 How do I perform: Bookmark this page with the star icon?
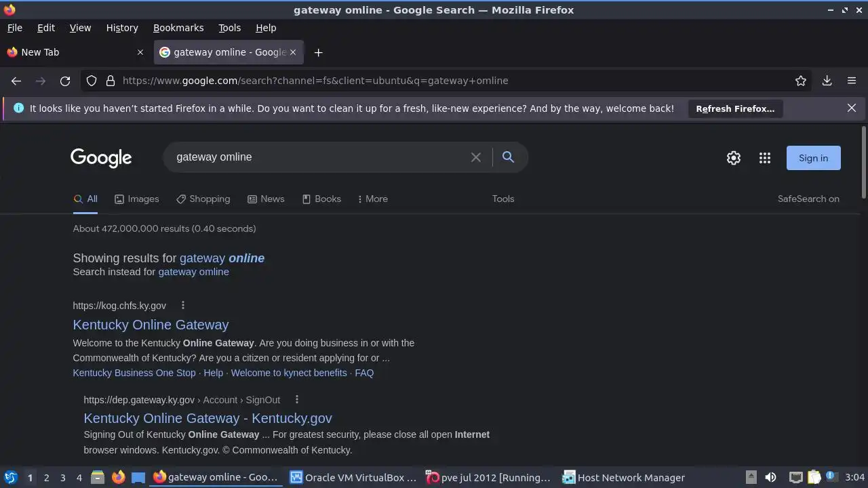801,81
